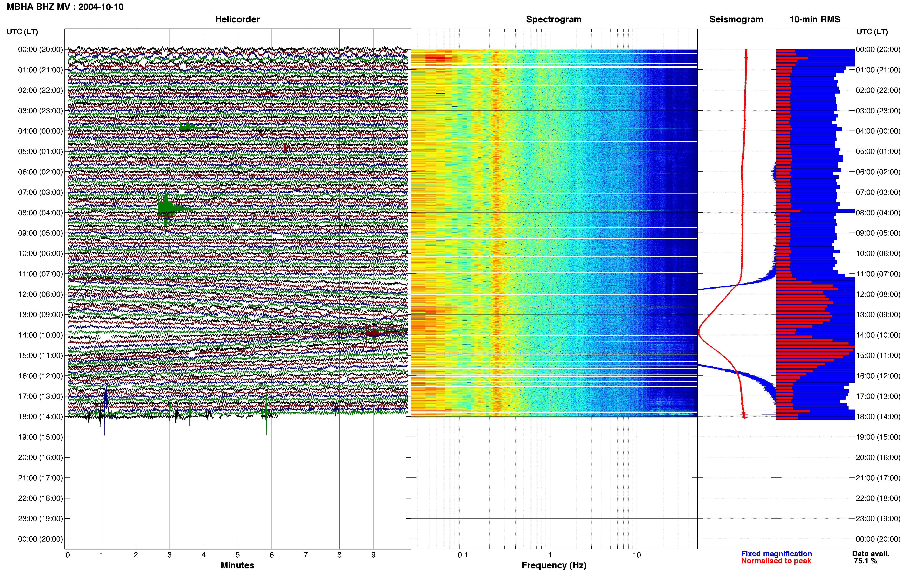Viewport: 924px width, 578px height.
Task: Click the 'Fixed magnification' legend text
Action: click(777, 554)
